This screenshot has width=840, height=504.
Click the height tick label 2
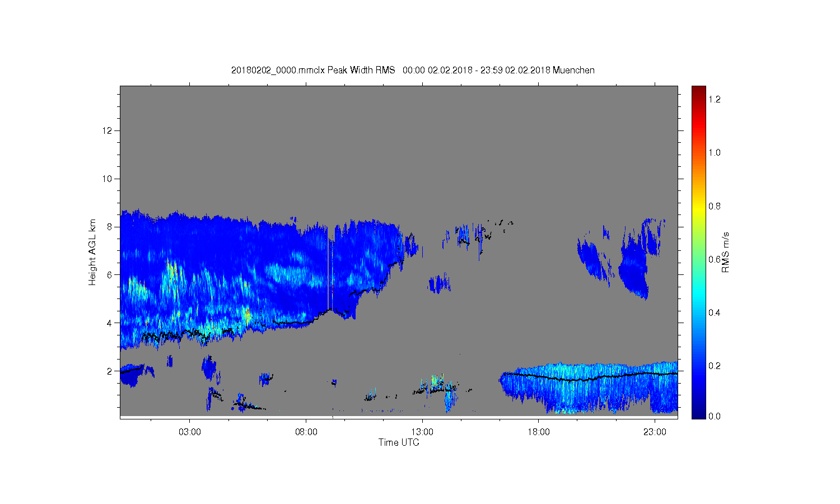click(x=110, y=371)
